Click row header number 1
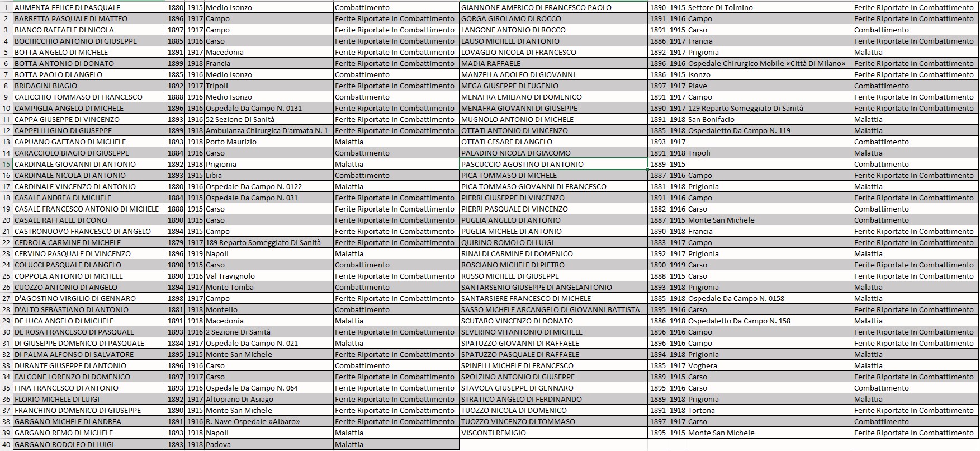The height and width of the screenshot is (451, 980). pyautogui.click(x=6, y=7)
